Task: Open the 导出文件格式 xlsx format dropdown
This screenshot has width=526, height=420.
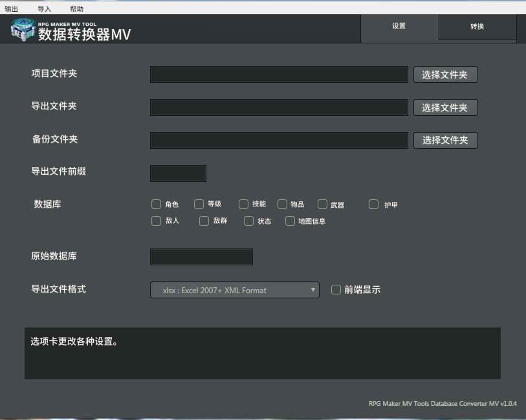Action: pyautogui.click(x=235, y=290)
